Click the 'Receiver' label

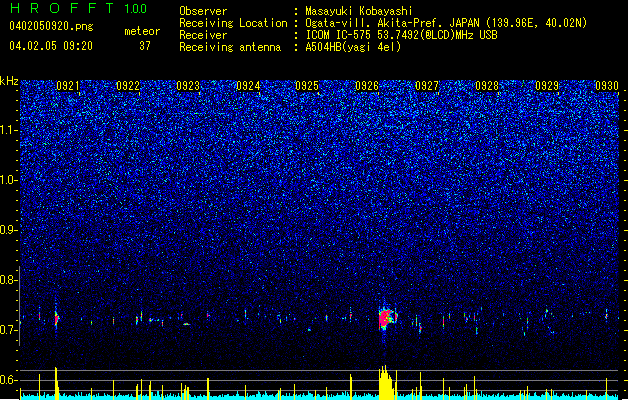[203, 35]
